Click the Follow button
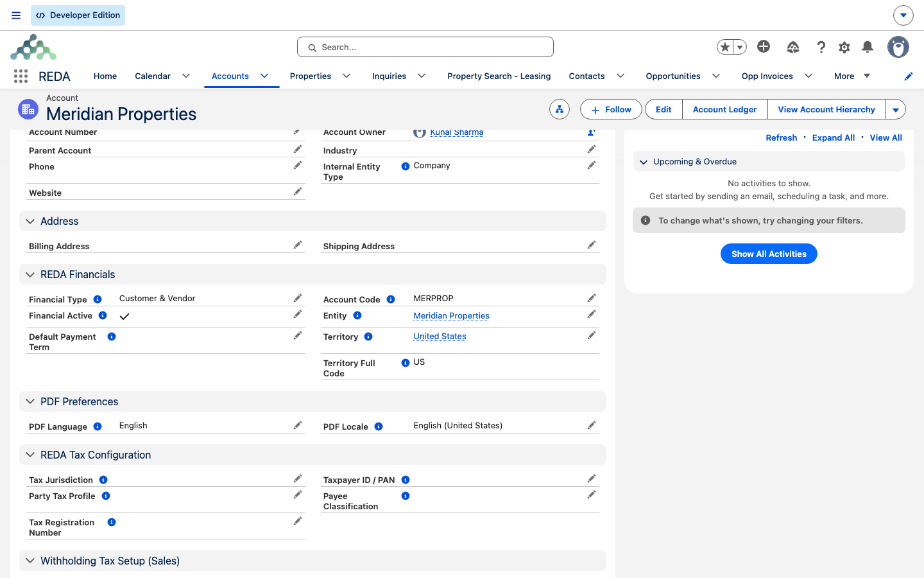 click(x=611, y=110)
